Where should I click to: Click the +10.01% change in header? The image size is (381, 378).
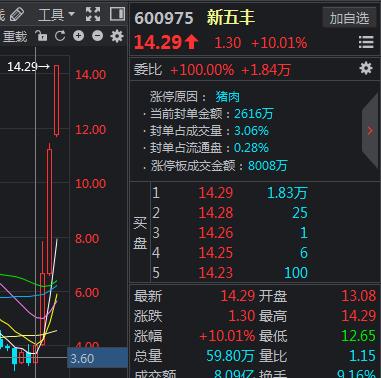point(279,43)
